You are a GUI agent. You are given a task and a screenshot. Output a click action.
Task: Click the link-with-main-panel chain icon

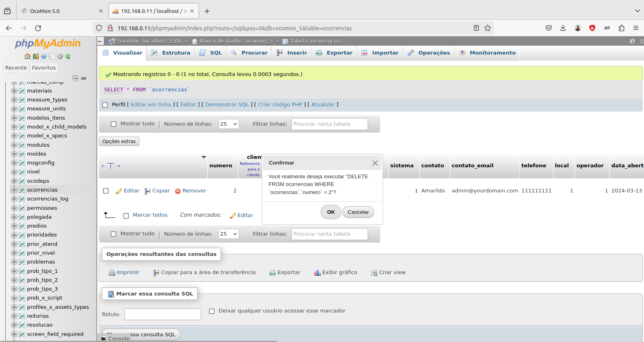[x=84, y=78]
